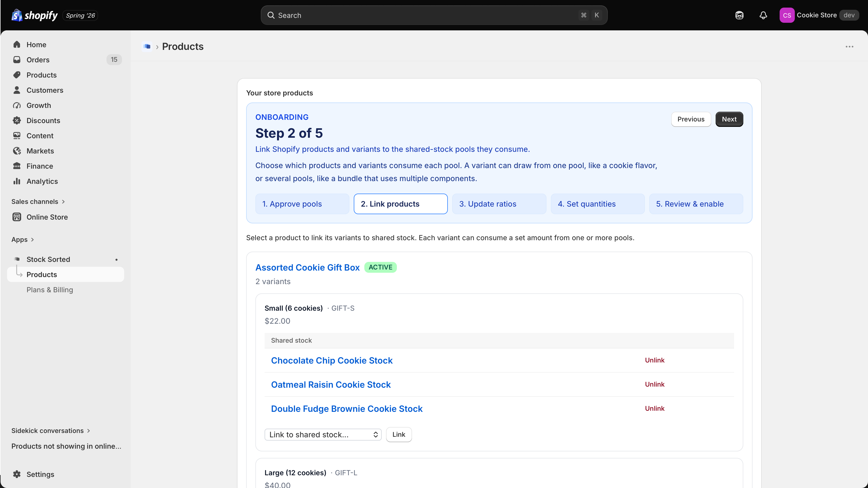Go to step 1 Approve pools
The image size is (868, 488).
pos(302,204)
